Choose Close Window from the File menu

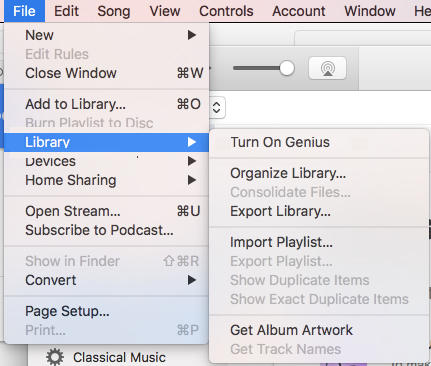(x=107, y=73)
